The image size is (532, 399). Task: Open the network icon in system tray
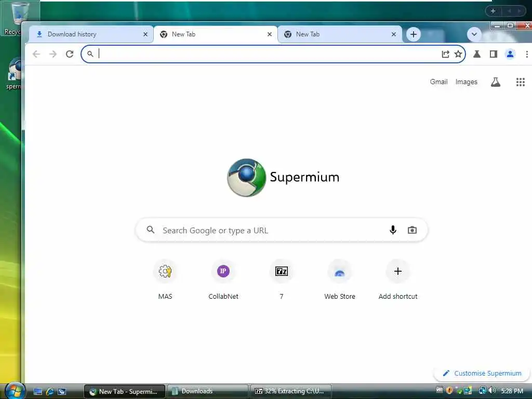click(482, 391)
